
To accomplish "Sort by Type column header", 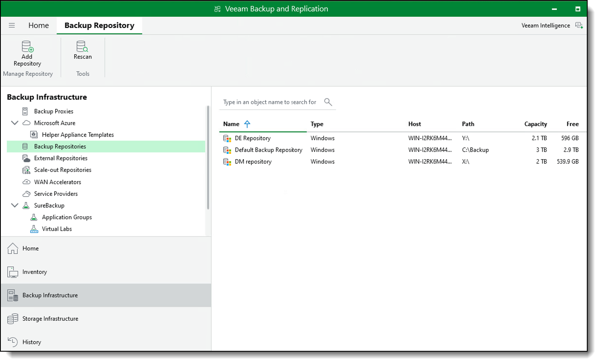I will (317, 124).
